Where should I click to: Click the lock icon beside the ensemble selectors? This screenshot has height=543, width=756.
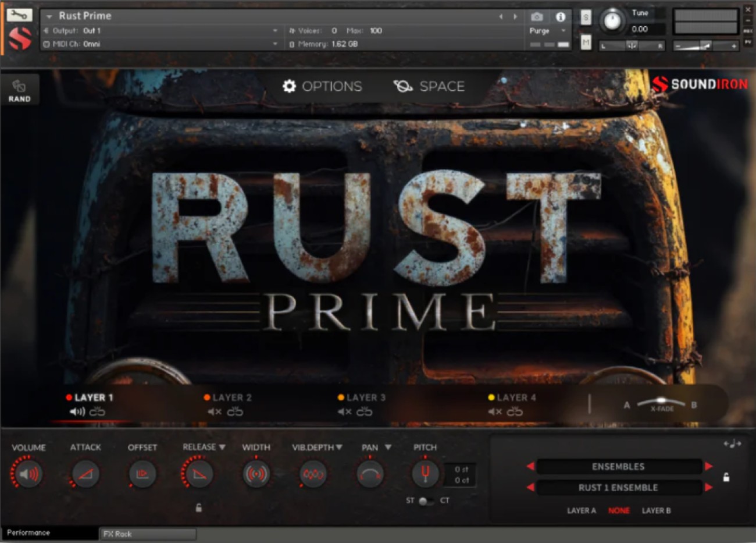726,477
